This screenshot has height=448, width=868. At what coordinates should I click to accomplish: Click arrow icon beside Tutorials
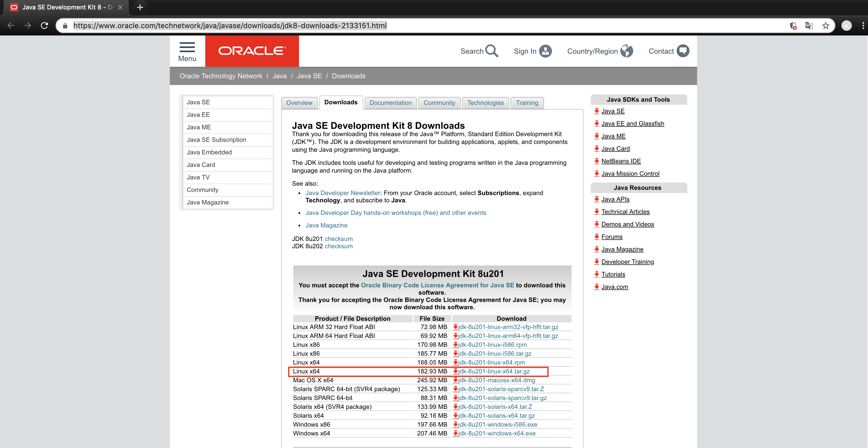coord(597,274)
